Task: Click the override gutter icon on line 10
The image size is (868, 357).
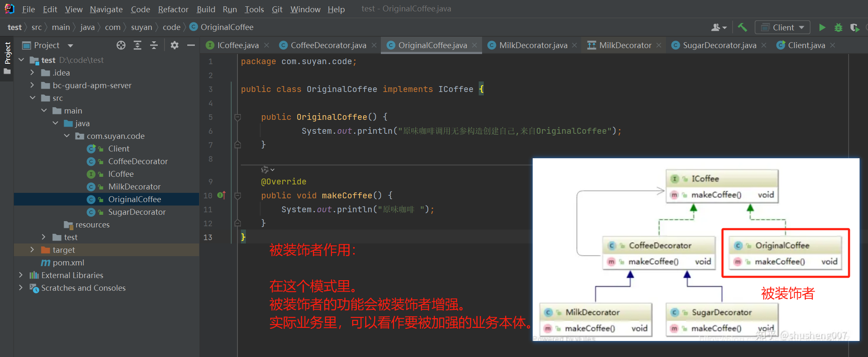Action: (x=221, y=195)
